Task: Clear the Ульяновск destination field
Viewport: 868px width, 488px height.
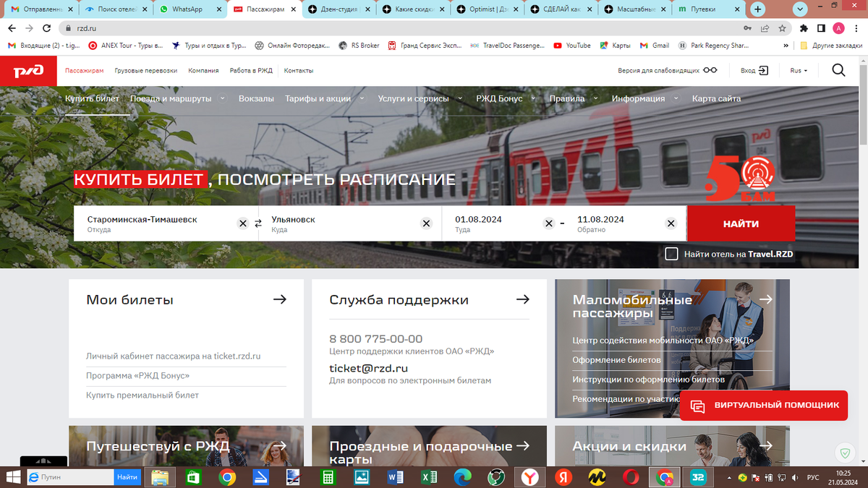Action: [x=427, y=223]
